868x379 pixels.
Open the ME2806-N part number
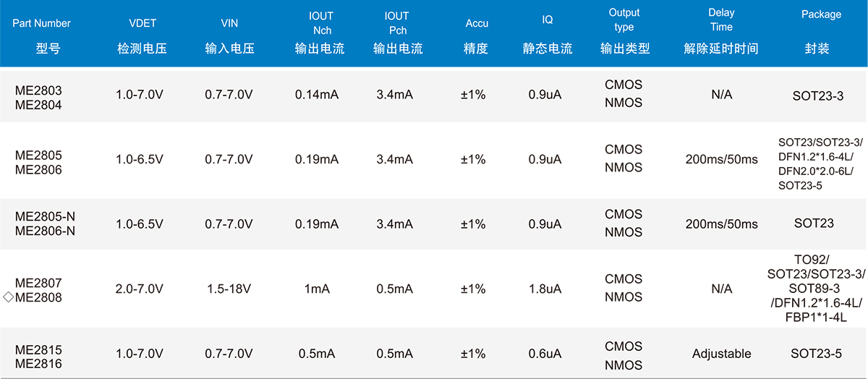[x=45, y=231]
